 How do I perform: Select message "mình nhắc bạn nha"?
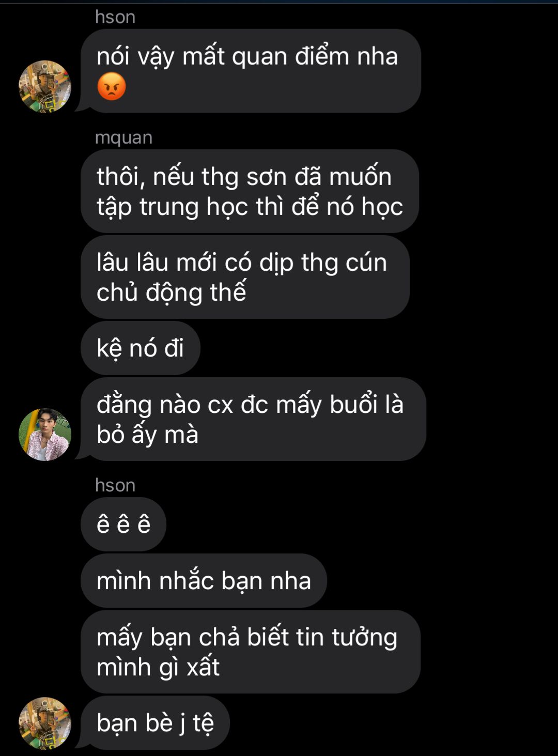(x=204, y=580)
